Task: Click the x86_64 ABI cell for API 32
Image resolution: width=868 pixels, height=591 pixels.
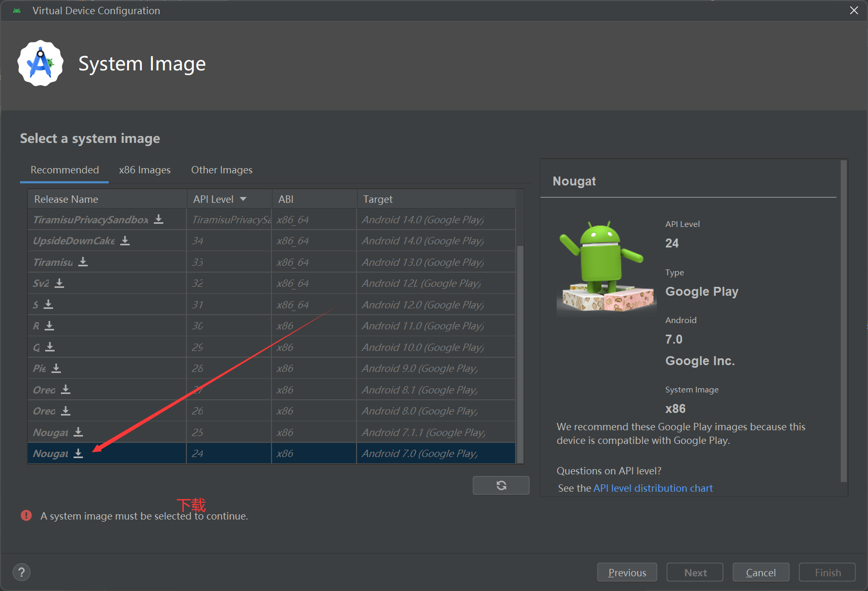Action: [x=314, y=283]
